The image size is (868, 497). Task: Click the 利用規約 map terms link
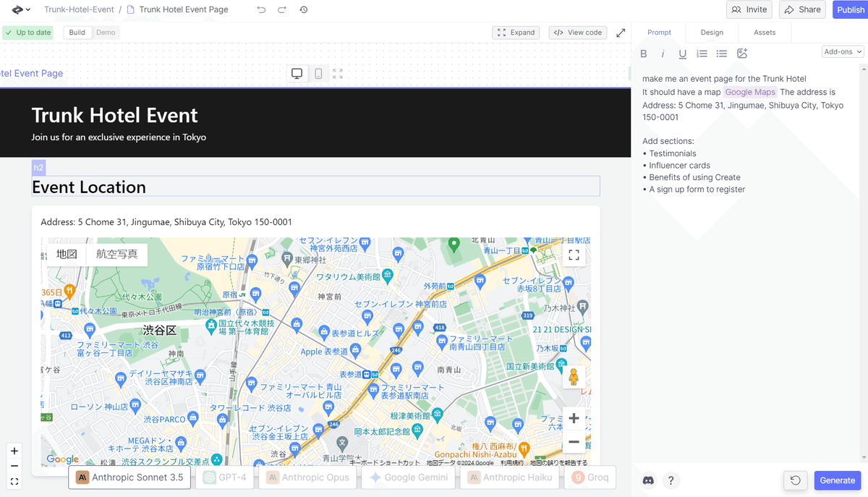511,463
